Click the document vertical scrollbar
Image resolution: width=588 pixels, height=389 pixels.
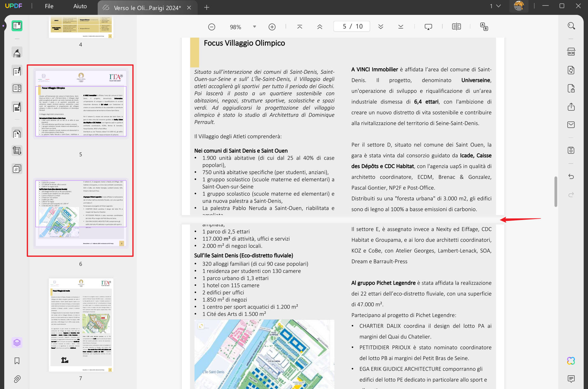556,191
